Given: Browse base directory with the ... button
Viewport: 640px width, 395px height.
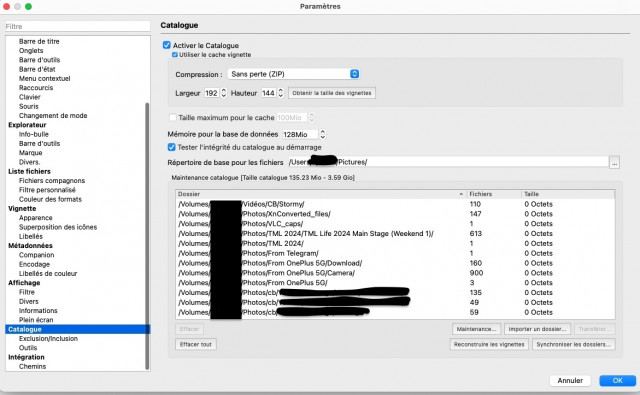Looking at the screenshot, I should pos(615,162).
